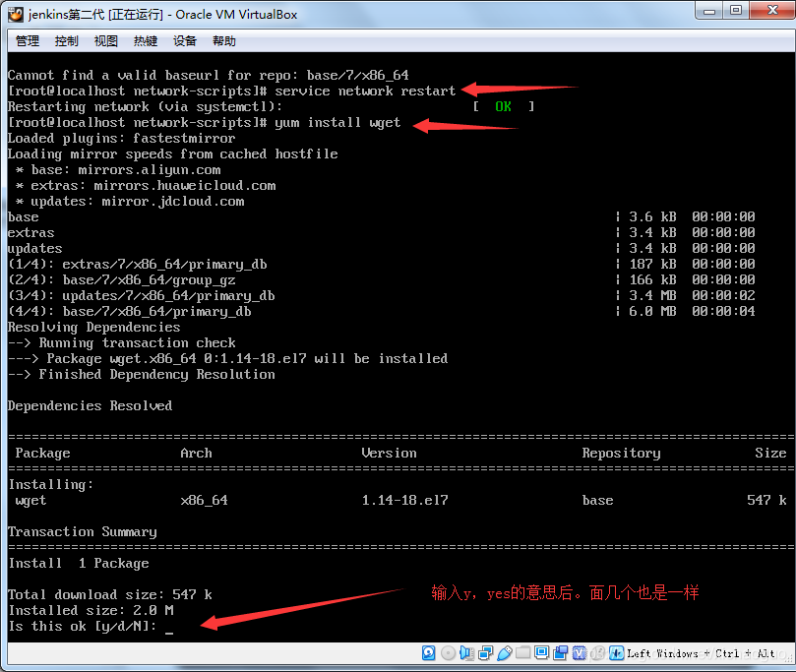Close the jenkins VM window
The width and height of the screenshot is (796, 672).
tap(772, 11)
